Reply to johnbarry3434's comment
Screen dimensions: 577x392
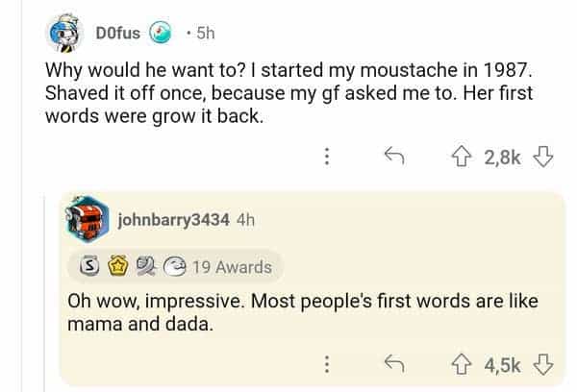(391, 364)
